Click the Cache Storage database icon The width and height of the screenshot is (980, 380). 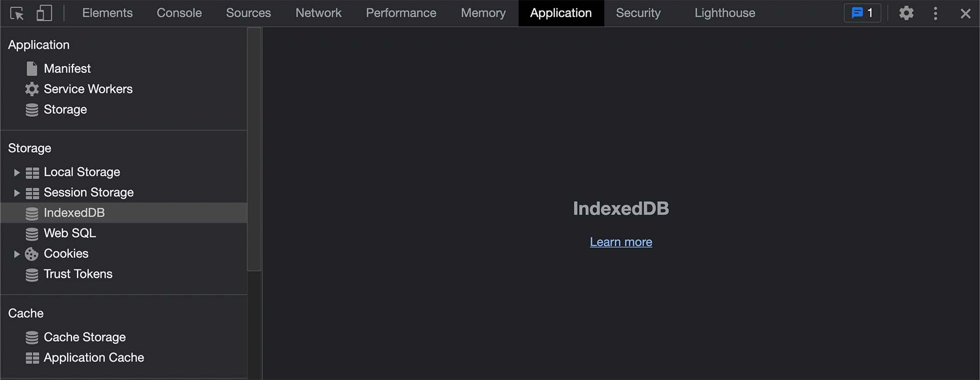click(32, 338)
